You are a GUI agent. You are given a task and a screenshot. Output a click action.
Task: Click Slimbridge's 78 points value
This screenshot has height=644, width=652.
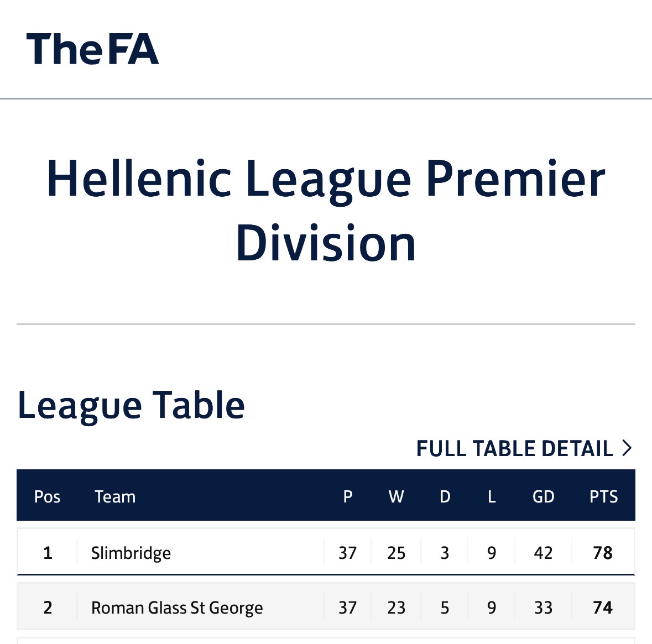603,553
